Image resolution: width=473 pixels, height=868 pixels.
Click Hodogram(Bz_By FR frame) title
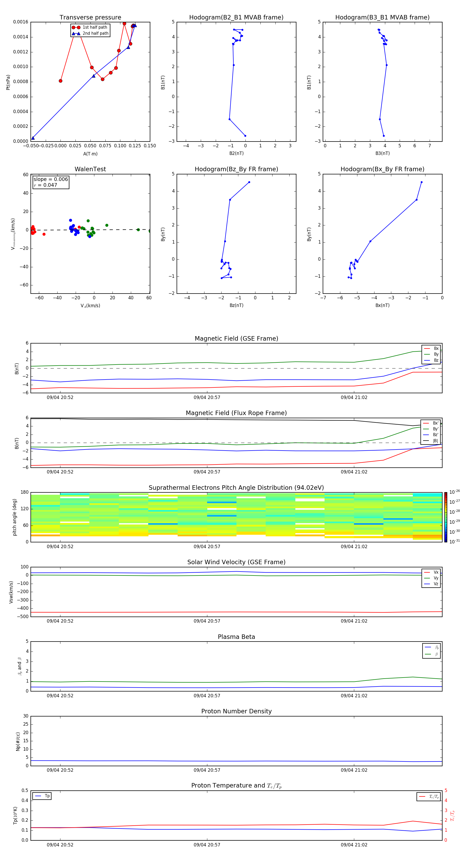click(x=236, y=169)
